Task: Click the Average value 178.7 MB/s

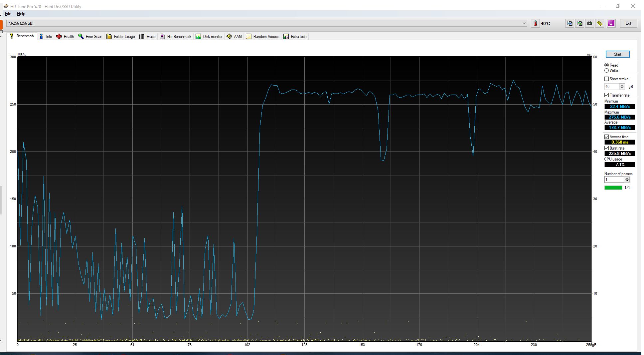Action: 620,128
